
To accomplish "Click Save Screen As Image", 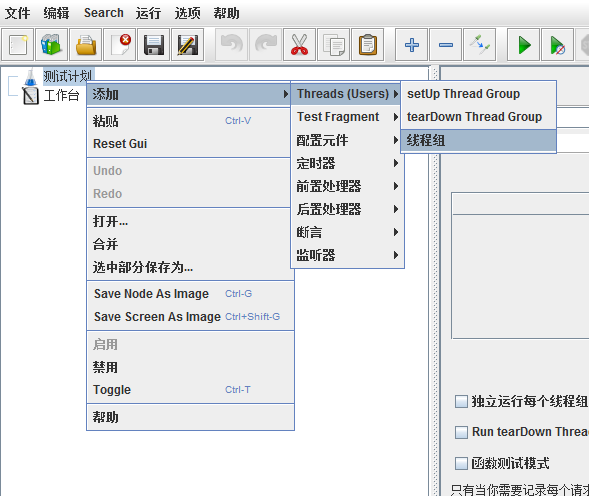I will [190, 317].
